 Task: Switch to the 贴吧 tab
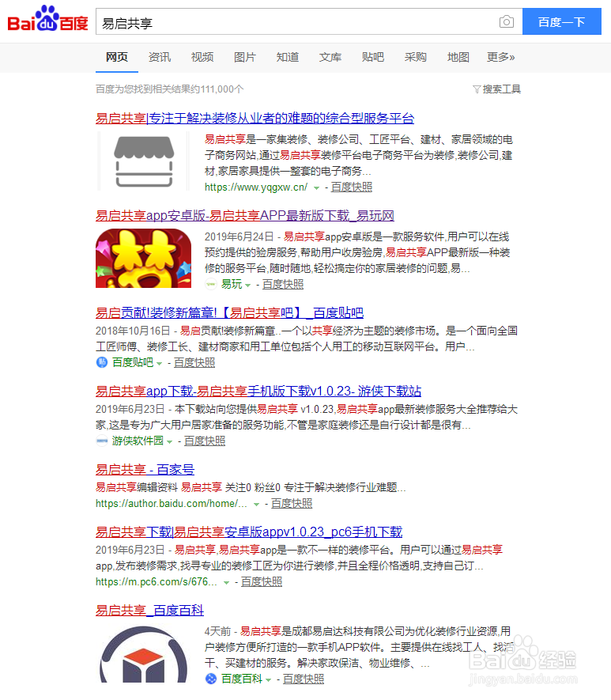pyautogui.click(x=373, y=57)
